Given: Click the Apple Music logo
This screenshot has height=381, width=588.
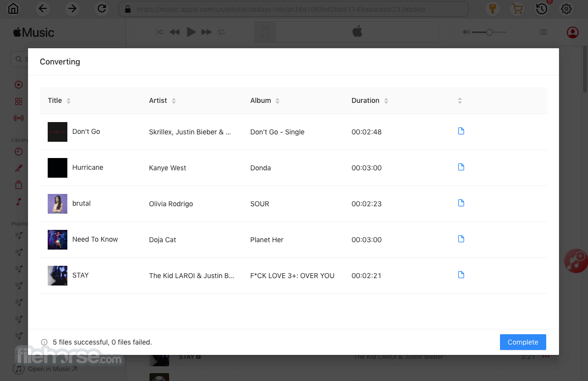Looking at the screenshot, I should 34,32.
